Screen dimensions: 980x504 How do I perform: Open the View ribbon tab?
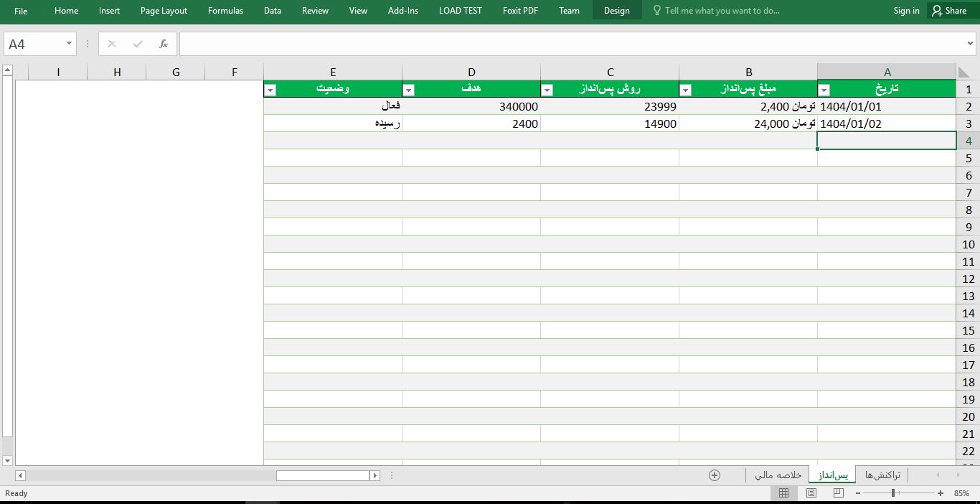click(x=358, y=11)
